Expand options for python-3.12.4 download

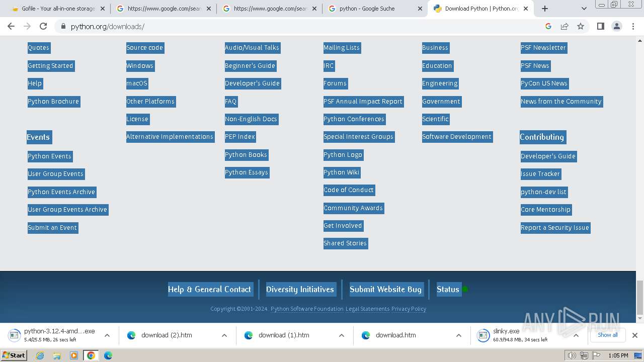[107, 335]
